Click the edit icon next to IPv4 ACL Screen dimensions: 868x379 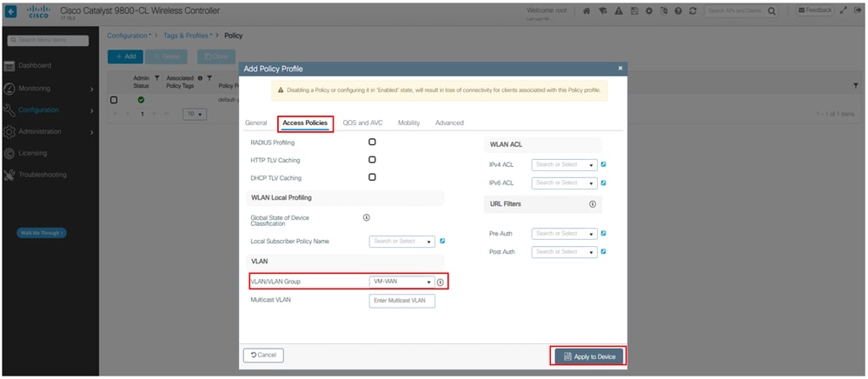[x=603, y=164]
